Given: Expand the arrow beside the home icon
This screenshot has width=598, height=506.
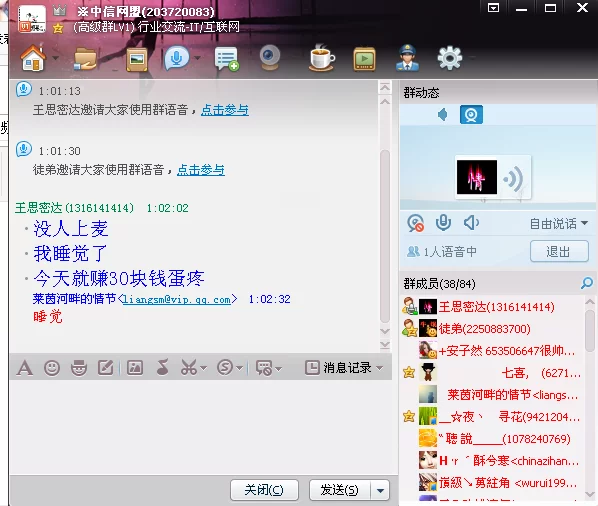Looking at the screenshot, I should pyautogui.click(x=56, y=58).
